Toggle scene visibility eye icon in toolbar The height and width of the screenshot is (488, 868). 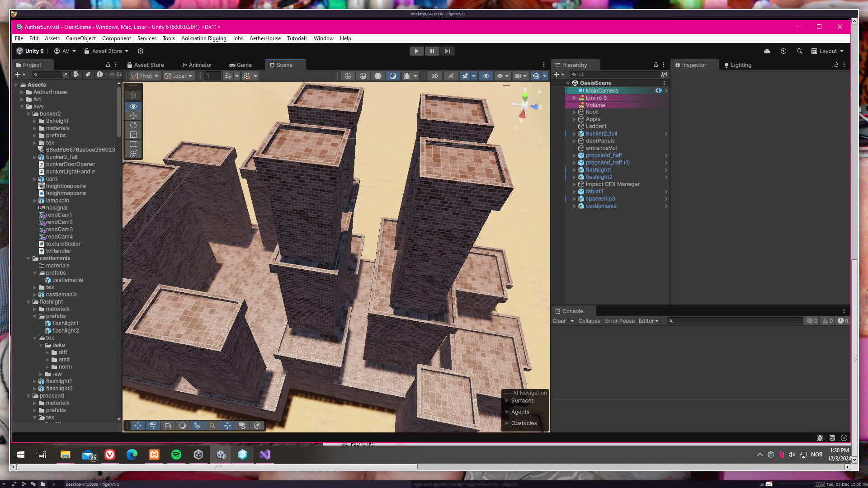tap(486, 76)
